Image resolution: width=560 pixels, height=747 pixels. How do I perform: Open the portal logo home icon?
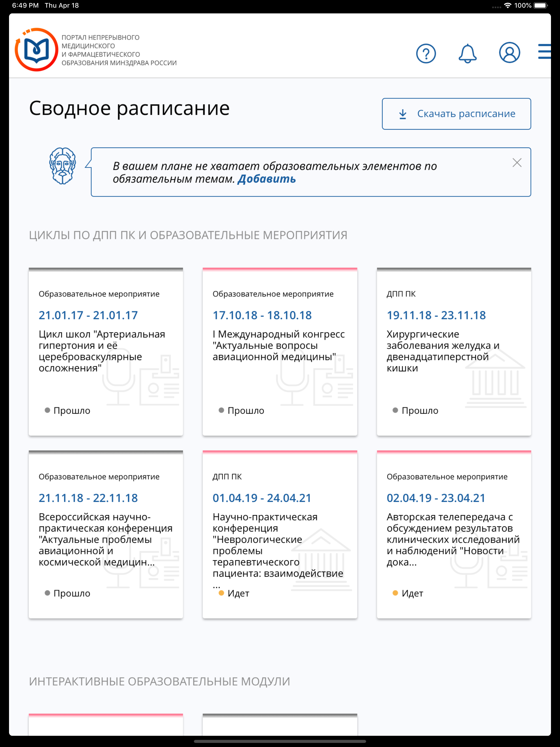[x=36, y=50]
